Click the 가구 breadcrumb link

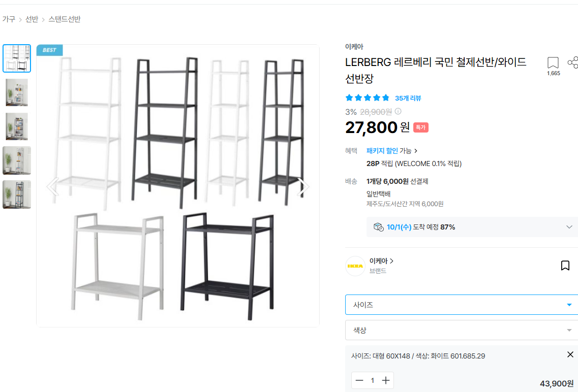(x=9, y=19)
